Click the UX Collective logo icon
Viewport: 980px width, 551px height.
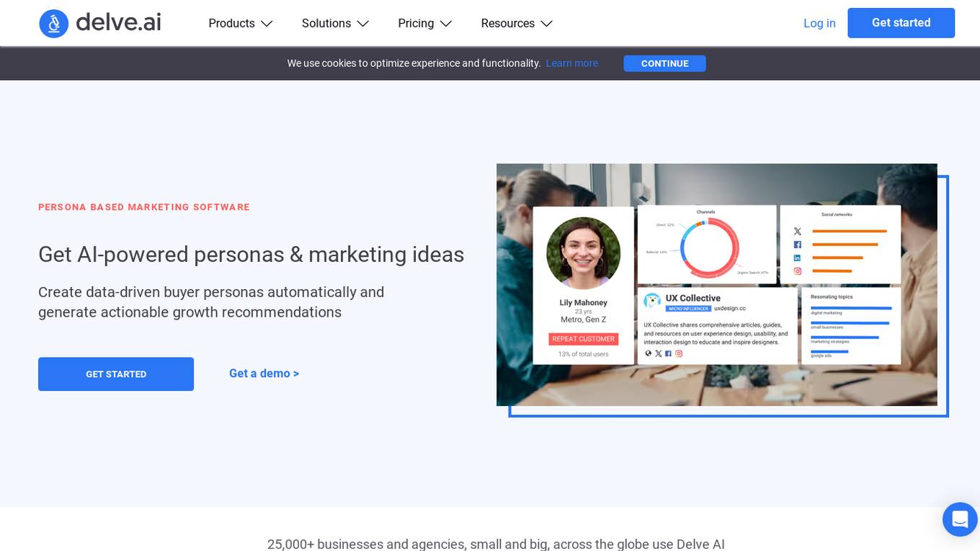pyautogui.click(x=652, y=301)
